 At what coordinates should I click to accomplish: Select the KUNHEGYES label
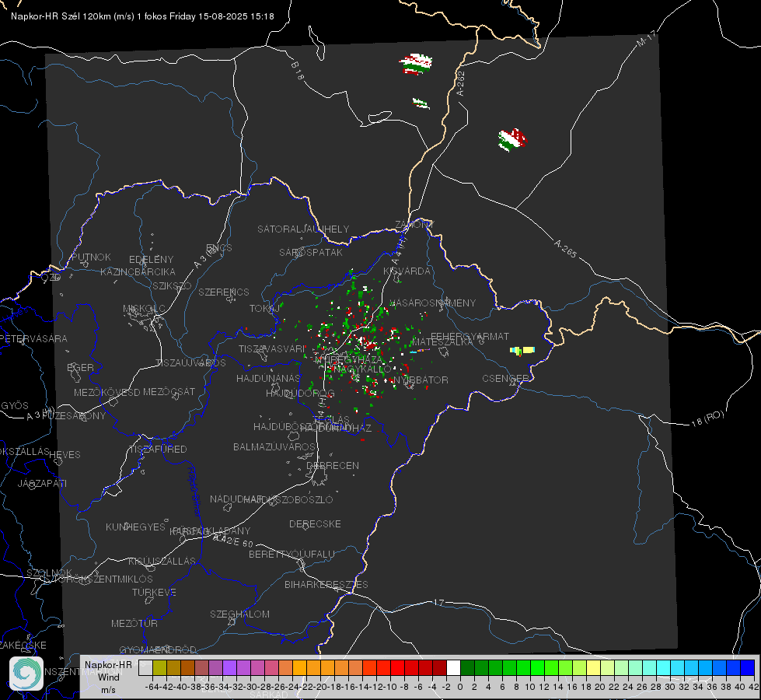pos(136,527)
